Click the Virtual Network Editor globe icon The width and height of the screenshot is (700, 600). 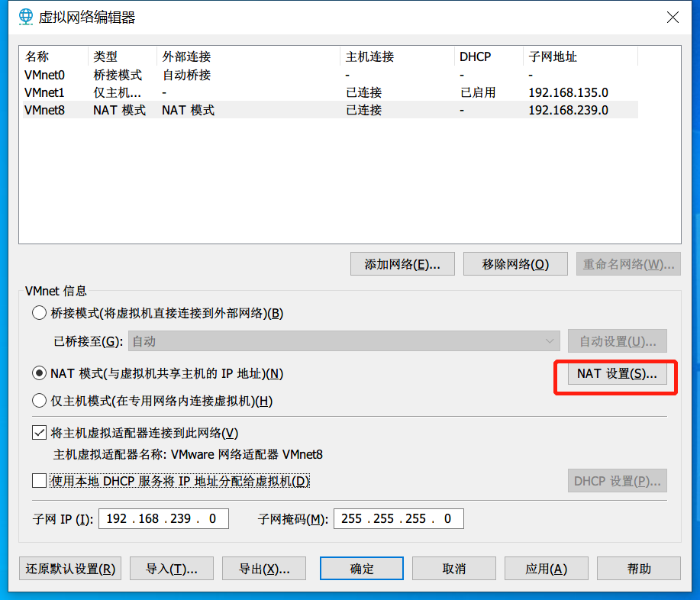pos(26,17)
